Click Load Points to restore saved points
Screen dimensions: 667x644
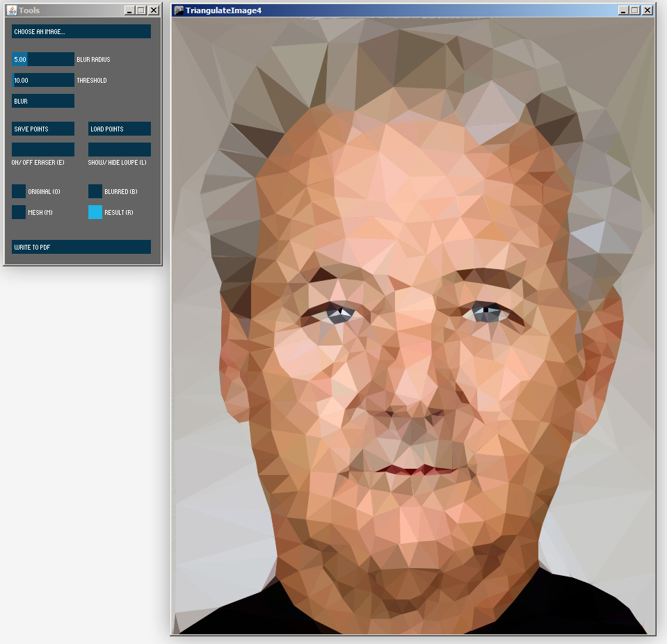point(119,129)
